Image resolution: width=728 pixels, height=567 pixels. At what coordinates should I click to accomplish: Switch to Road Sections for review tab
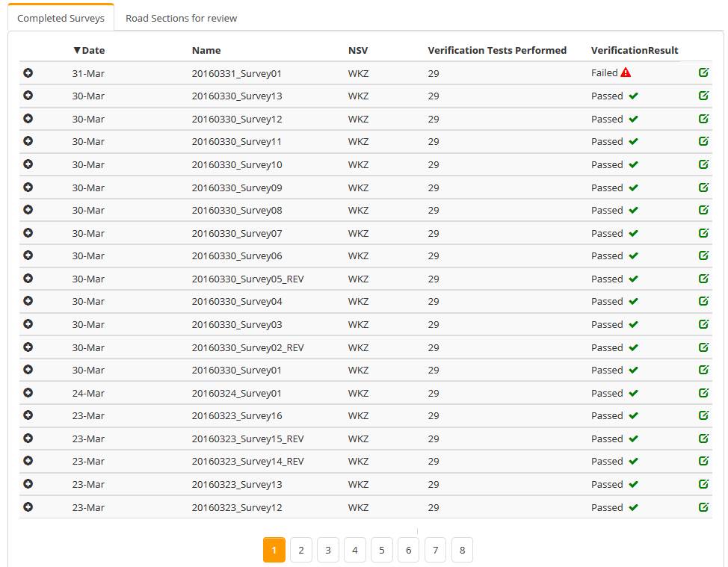point(181,18)
